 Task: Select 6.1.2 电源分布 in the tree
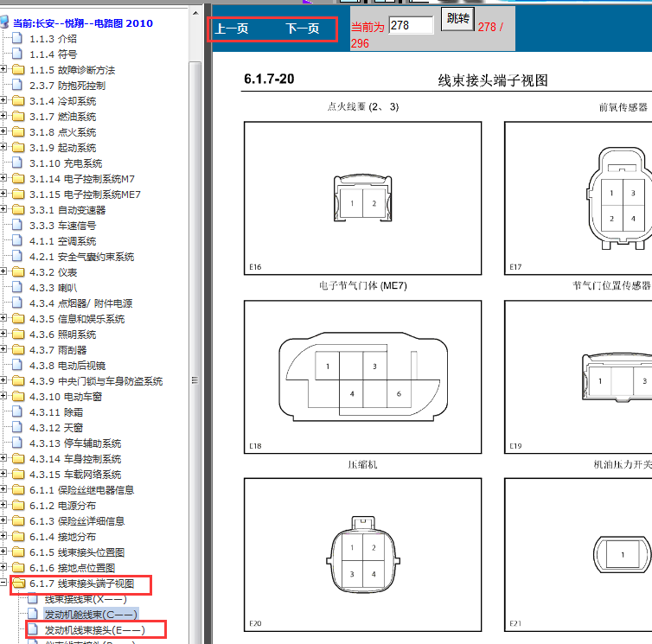pos(62,505)
